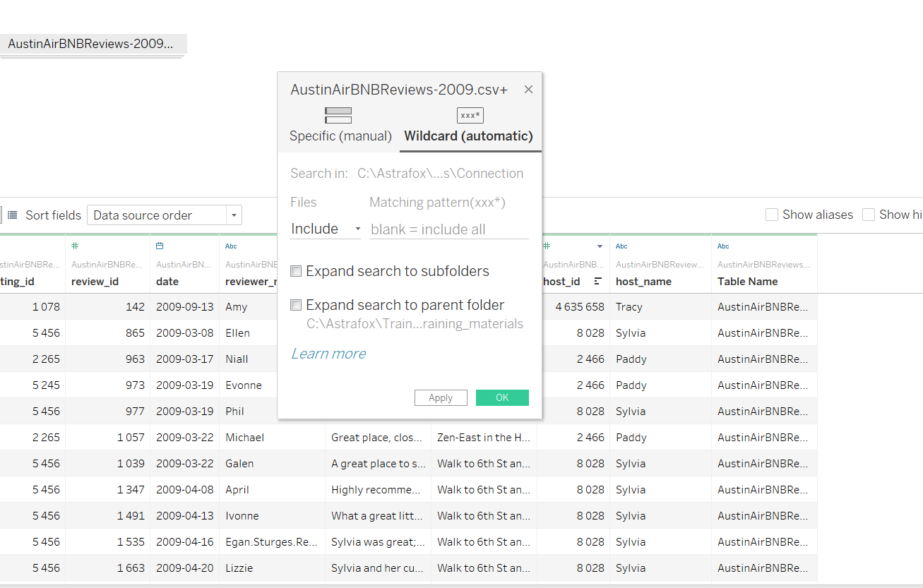This screenshot has width=923, height=588.
Task: Click the date type icon above date column
Action: (x=160, y=246)
